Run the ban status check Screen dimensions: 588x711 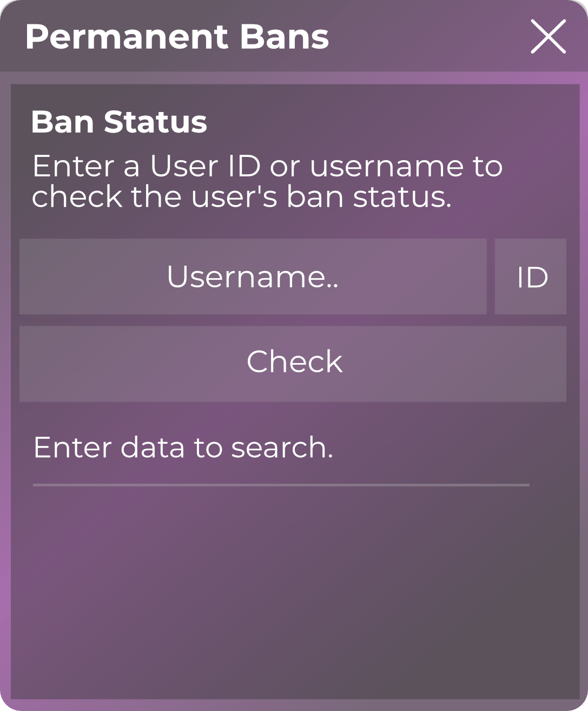click(x=293, y=363)
